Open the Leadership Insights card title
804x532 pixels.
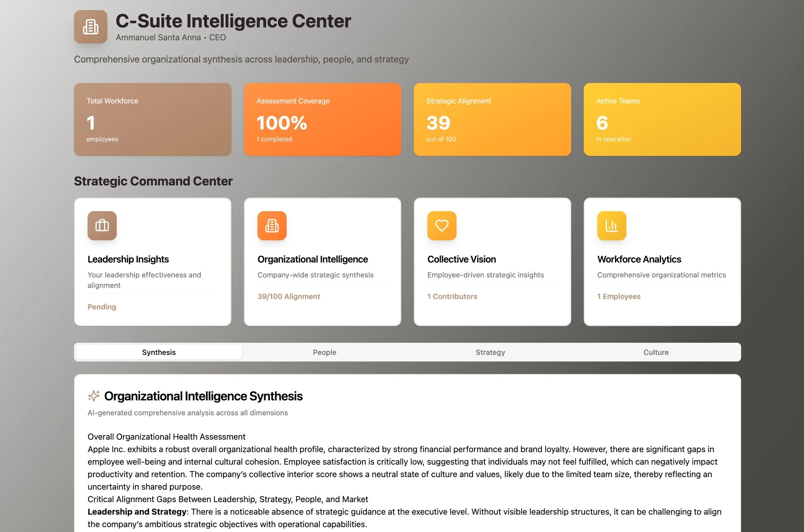[128, 259]
